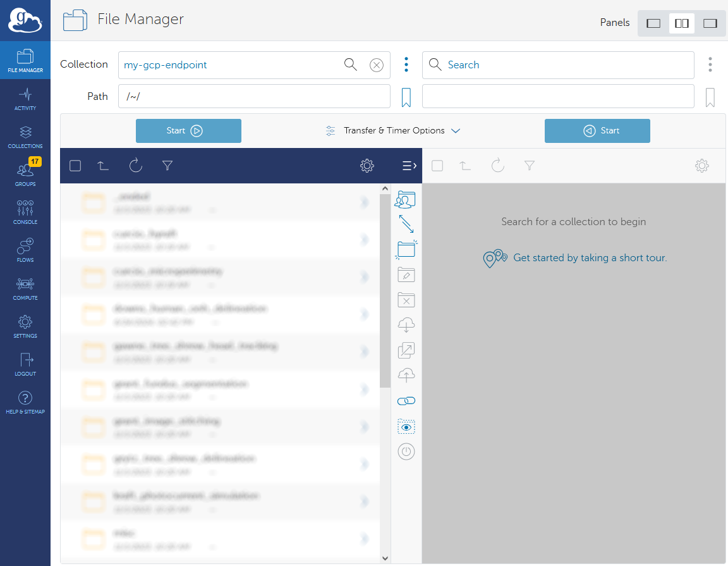Click the clear collection X icon

377,65
